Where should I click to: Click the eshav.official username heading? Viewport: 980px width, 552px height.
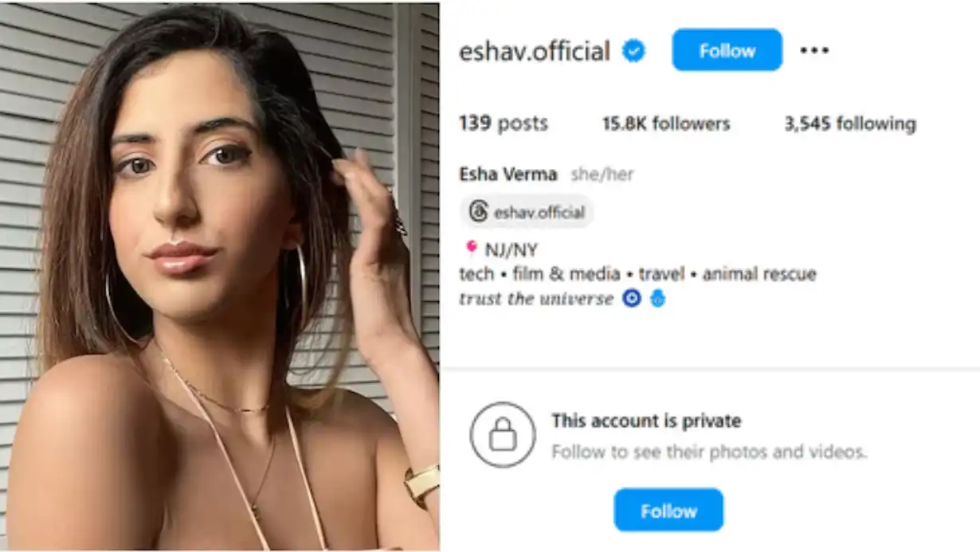[535, 51]
